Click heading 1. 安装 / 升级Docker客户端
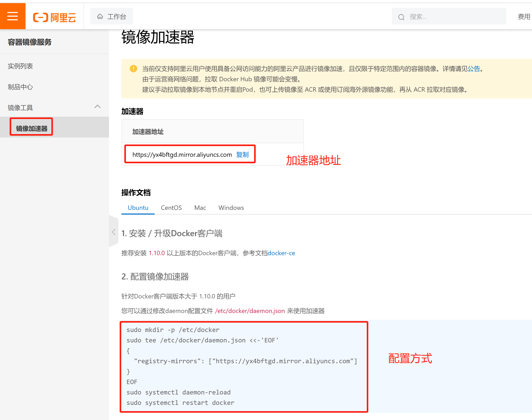The image size is (532, 420). 172,233
